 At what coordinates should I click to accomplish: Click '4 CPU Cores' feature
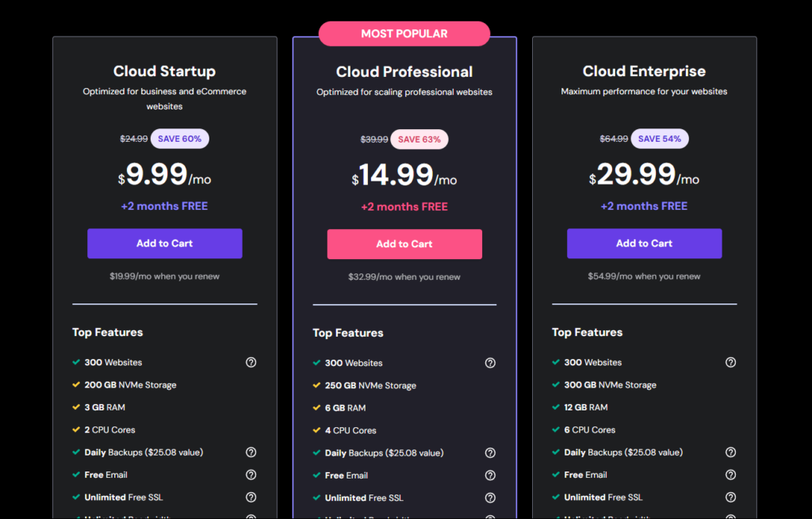click(x=350, y=430)
